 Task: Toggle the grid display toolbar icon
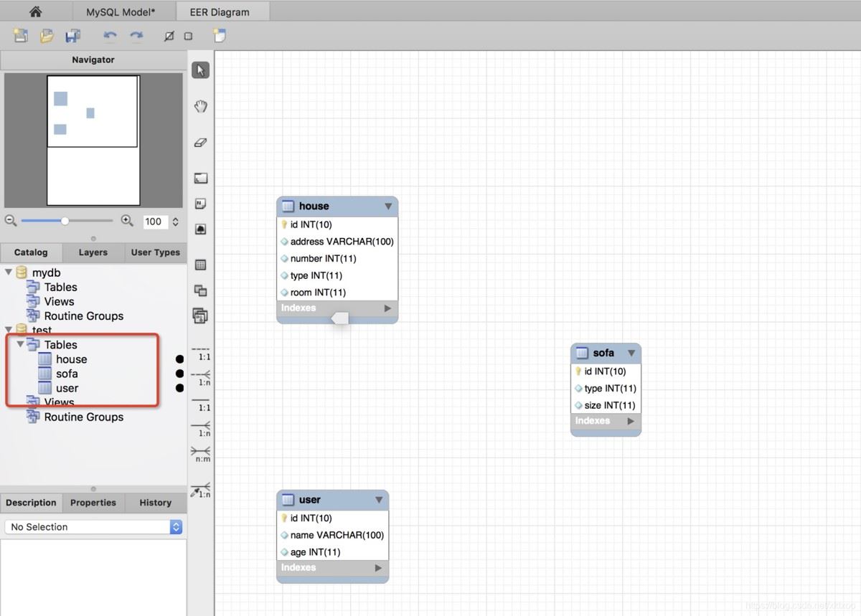click(x=188, y=36)
